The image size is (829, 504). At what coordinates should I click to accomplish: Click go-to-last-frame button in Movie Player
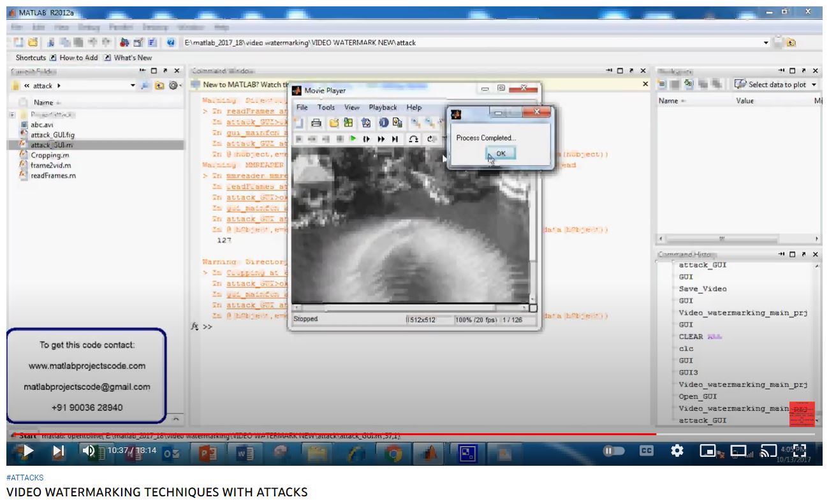(395, 139)
